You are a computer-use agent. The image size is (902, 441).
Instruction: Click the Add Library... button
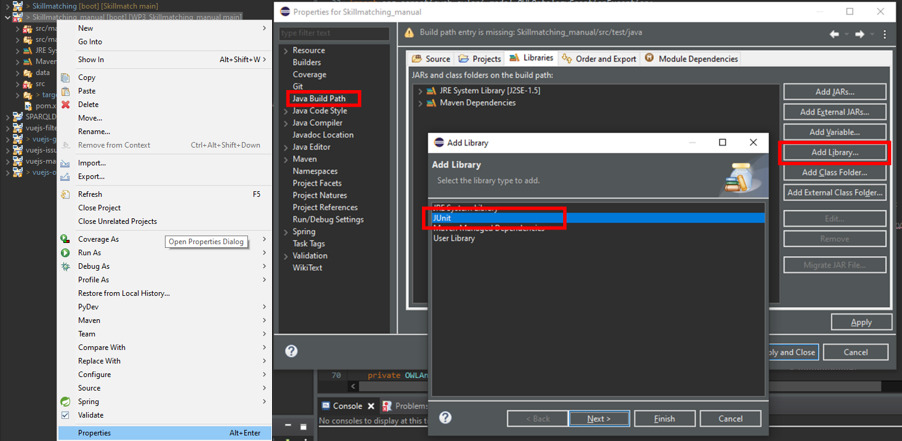click(834, 152)
